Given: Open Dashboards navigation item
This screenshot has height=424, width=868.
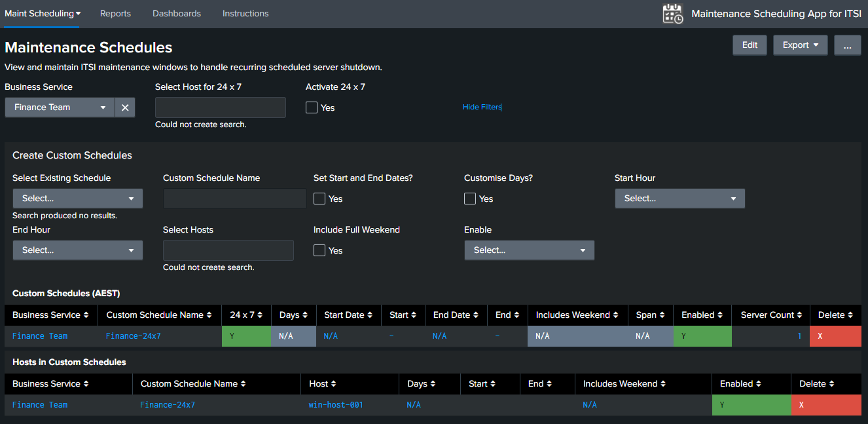Looking at the screenshot, I should point(177,13).
